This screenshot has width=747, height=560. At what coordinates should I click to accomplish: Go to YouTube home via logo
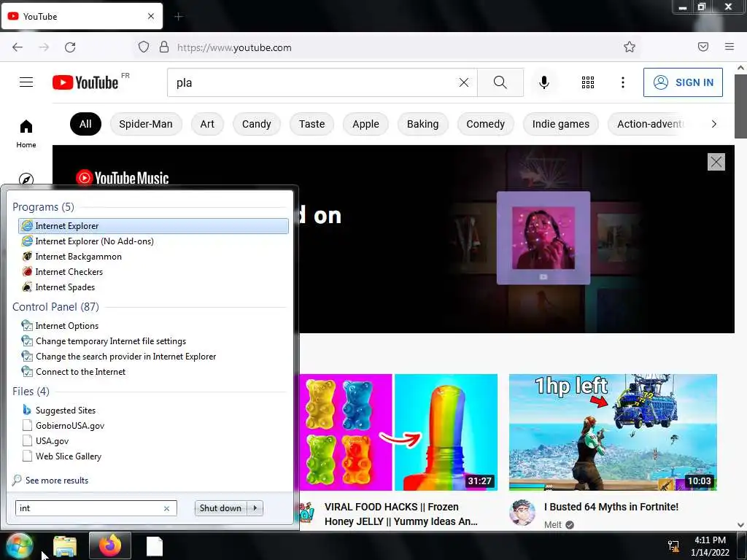click(x=85, y=82)
